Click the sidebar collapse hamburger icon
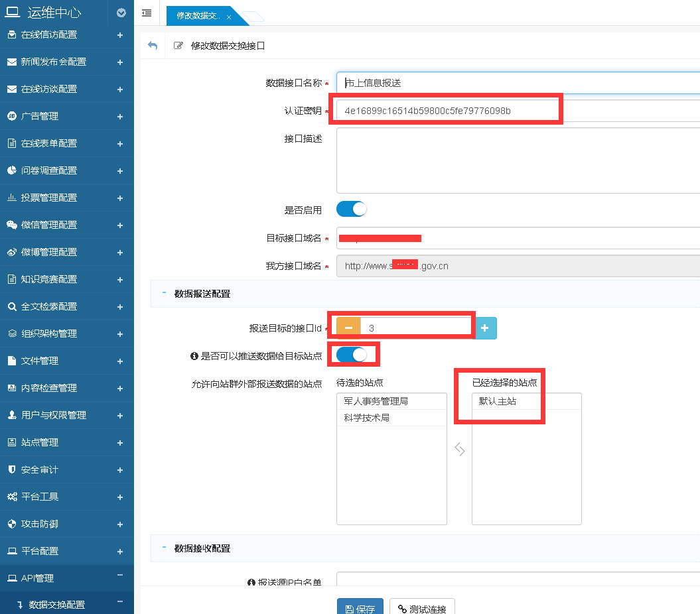The width and height of the screenshot is (700, 614). coord(147,13)
